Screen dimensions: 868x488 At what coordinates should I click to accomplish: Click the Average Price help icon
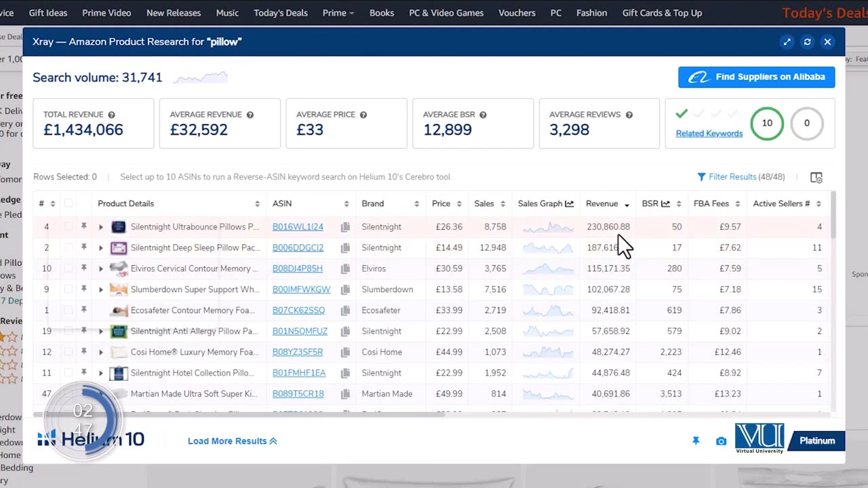click(363, 115)
